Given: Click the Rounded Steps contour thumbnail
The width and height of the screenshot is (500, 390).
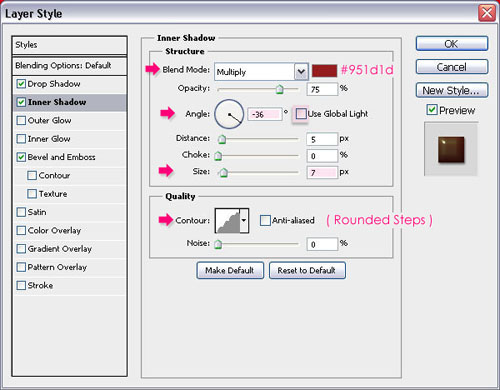Looking at the screenshot, I should pos(228,220).
